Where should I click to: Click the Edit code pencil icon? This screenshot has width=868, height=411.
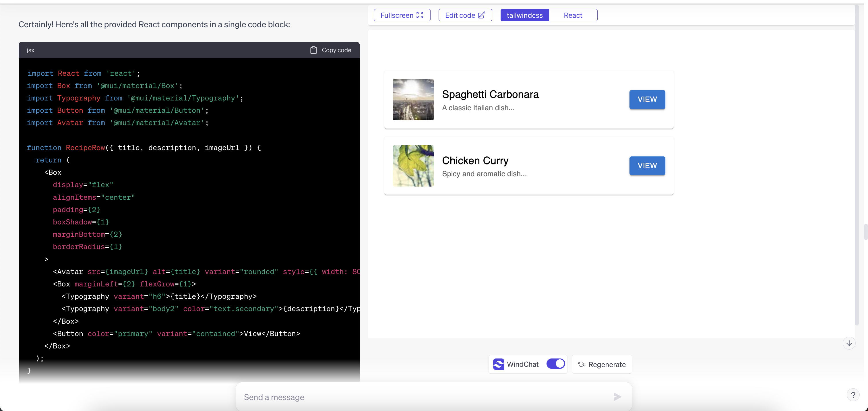point(482,15)
